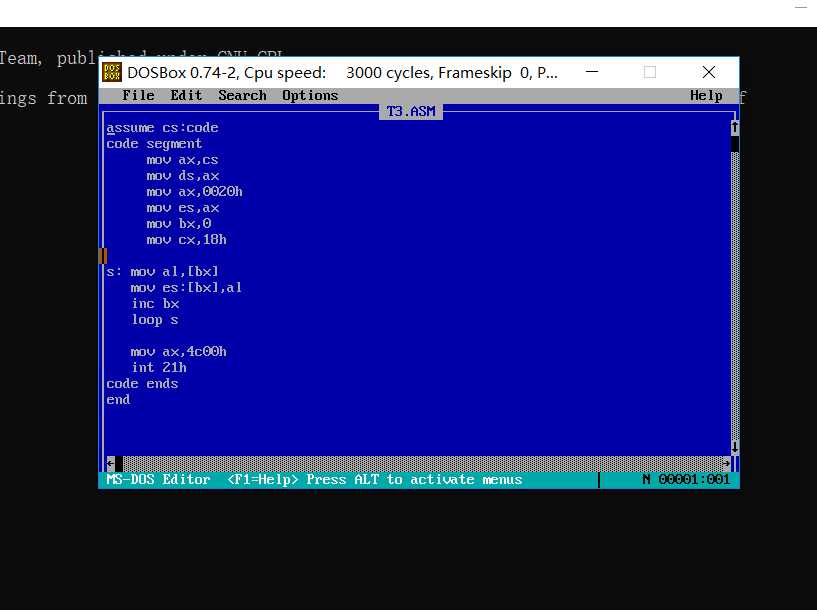Open the Search menu

pyautogui.click(x=242, y=96)
